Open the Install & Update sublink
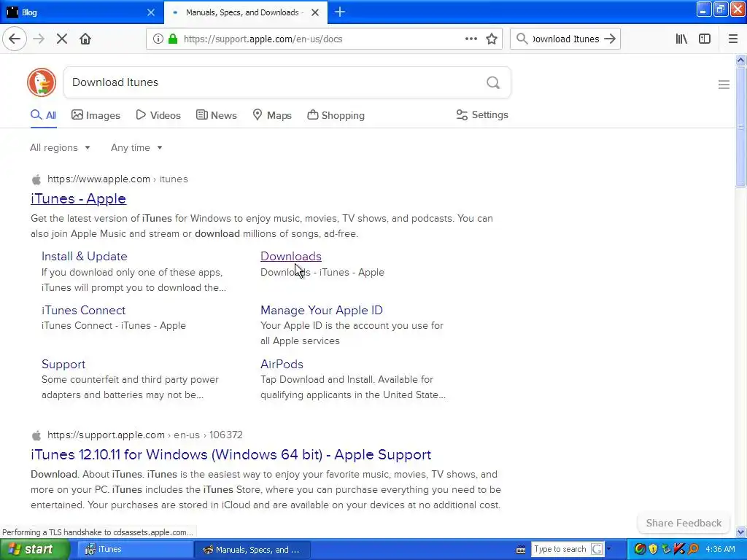The width and height of the screenshot is (747, 560). (x=85, y=256)
